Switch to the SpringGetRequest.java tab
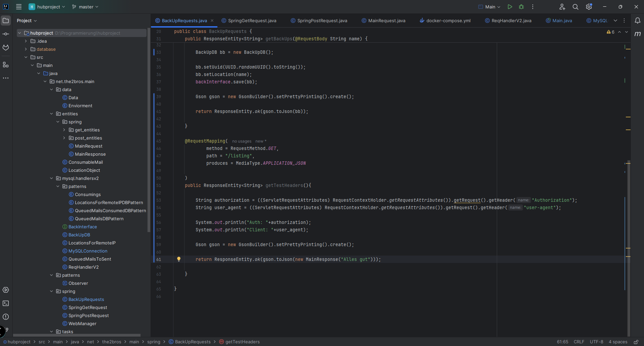The image size is (644, 346). tap(252, 21)
